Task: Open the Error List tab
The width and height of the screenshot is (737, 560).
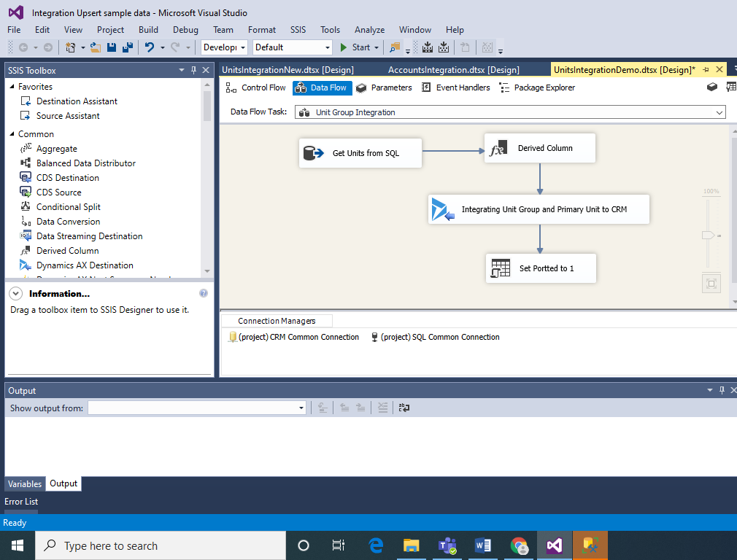Action: click(x=21, y=502)
